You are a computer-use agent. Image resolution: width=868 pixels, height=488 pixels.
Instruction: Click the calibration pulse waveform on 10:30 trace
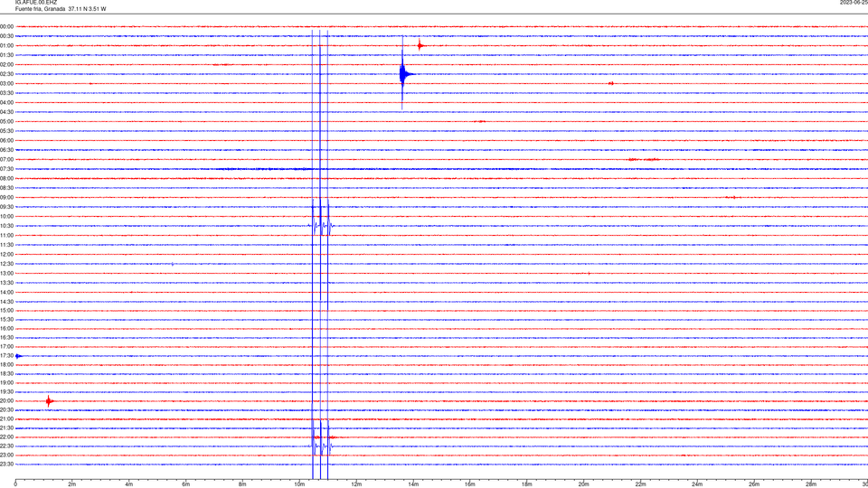click(x=321, y=225)
